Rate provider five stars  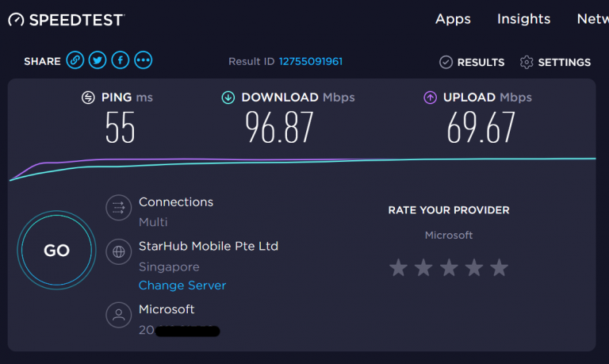(499, 268)
